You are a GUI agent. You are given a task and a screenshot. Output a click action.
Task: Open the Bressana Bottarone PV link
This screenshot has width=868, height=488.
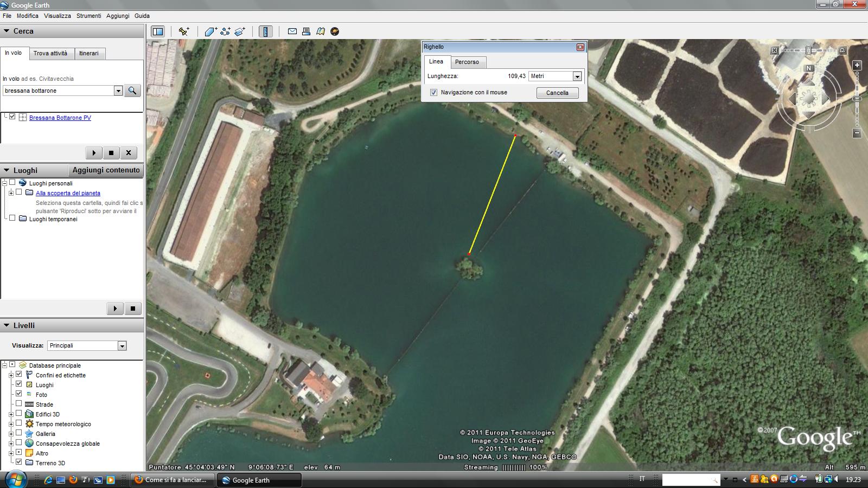[x=60, y=118]
